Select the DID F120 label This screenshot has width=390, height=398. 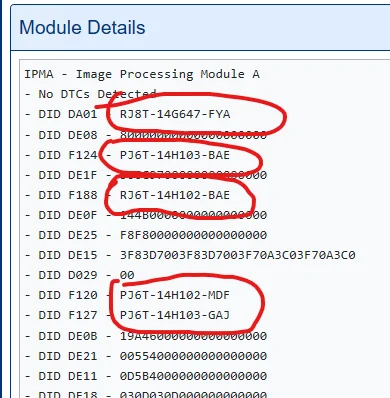coord(68,295)
